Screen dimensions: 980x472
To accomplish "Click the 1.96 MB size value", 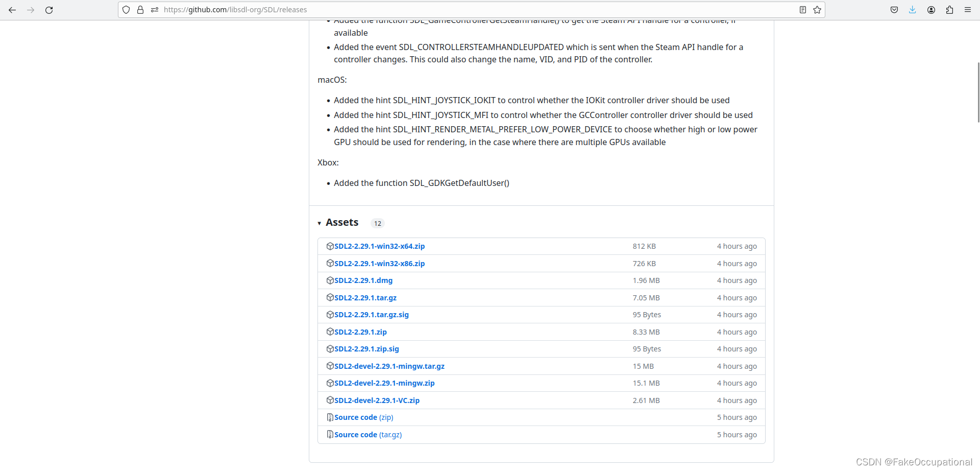I will [646, 280].
